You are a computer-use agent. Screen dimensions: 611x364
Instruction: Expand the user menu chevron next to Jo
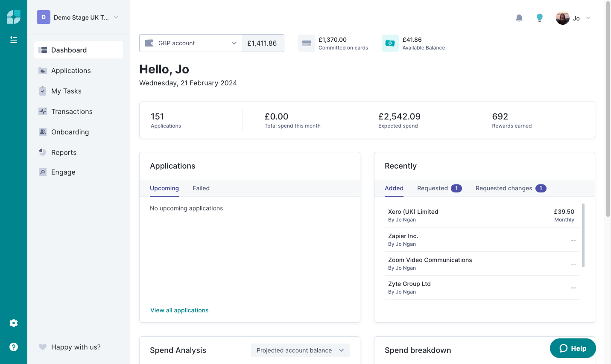588,18
